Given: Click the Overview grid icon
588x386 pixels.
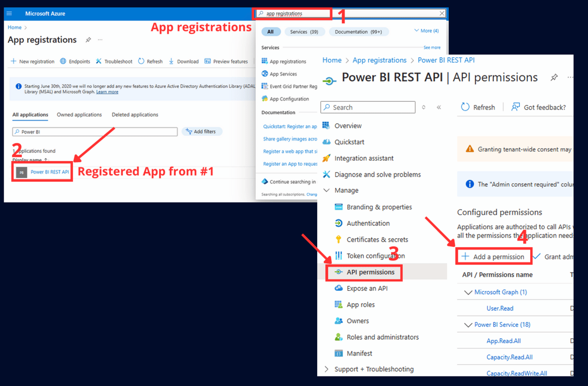Looking at the screenshot, I should pos(326,125).
